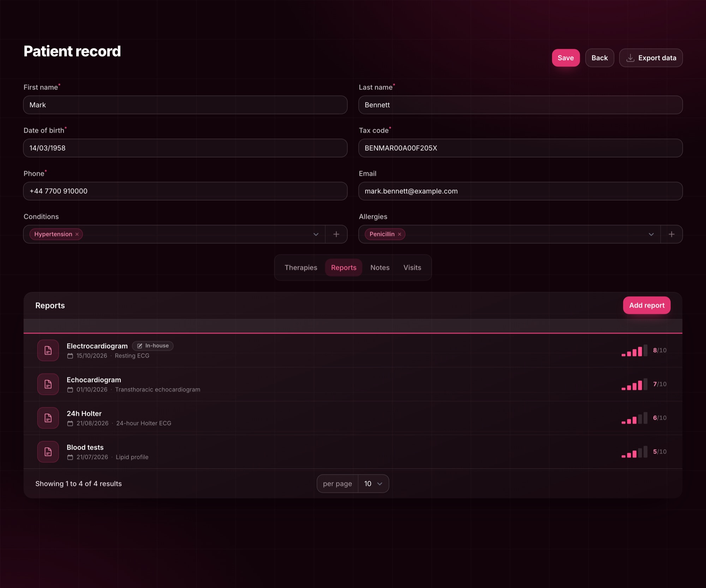Open the Blood tests report document icon
Viewport: 706px width, 588px height.
pyautogui.click(x=48, y=451)
